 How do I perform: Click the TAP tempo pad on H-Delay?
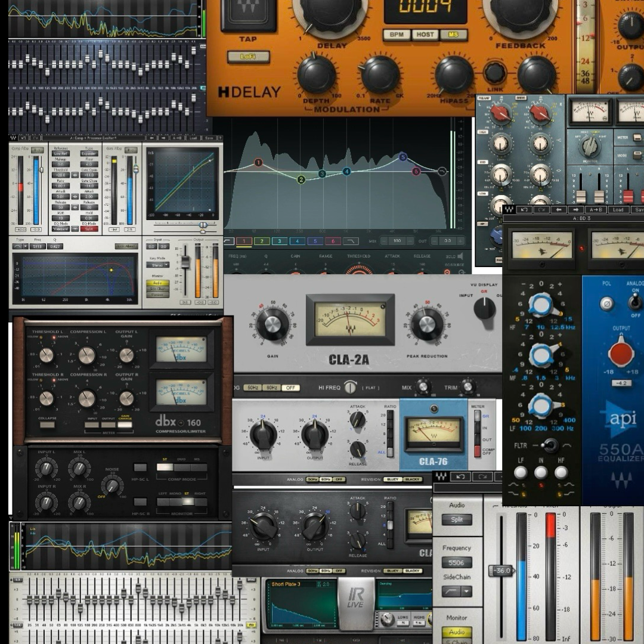coord(248,14)
